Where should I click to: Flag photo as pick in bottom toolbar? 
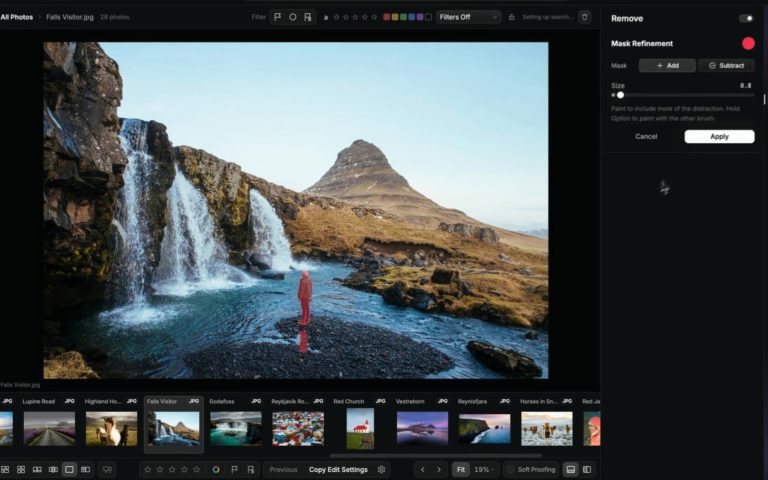(234, 469)
